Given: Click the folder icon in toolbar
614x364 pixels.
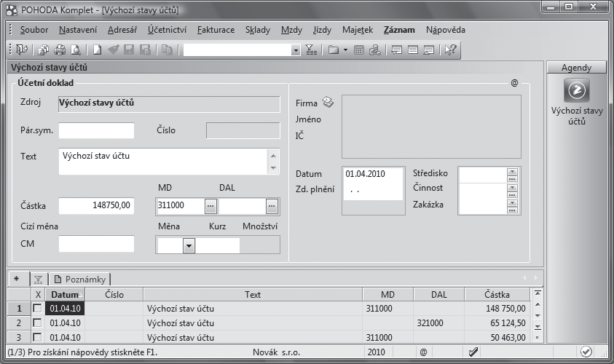Looking at the screenshot, I should click(x=334, y=50).
